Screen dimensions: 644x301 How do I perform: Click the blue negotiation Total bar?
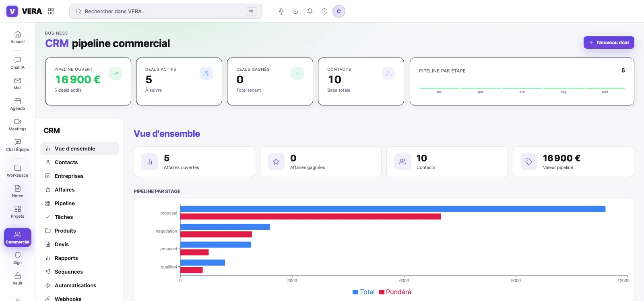[x=225, y=227]
